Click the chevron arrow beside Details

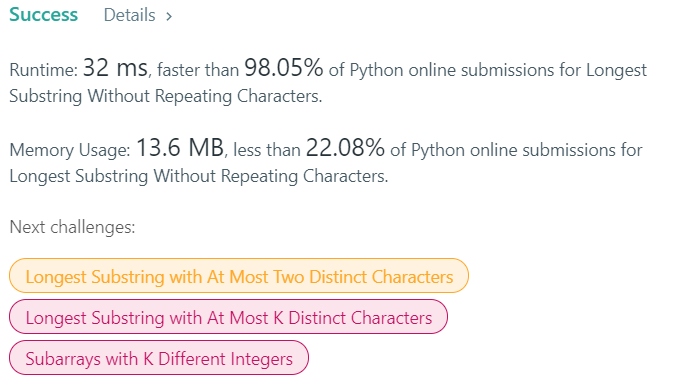tap(169, 17)
